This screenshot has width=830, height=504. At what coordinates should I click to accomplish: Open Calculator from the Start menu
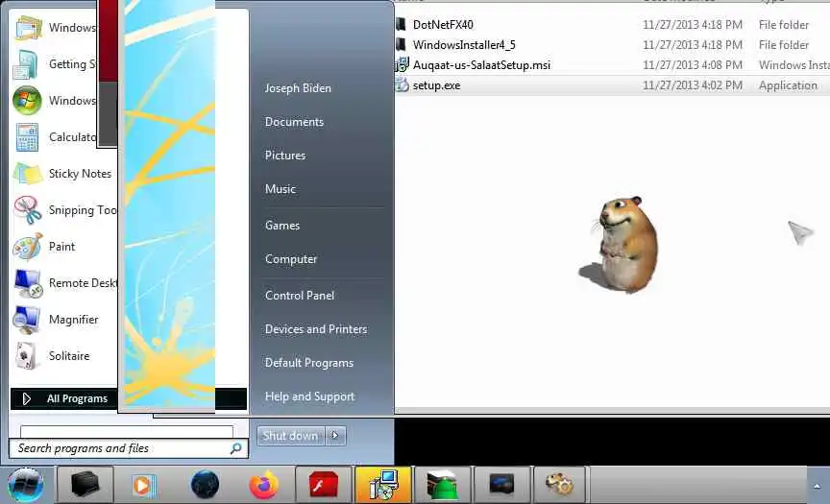[55, 137]
